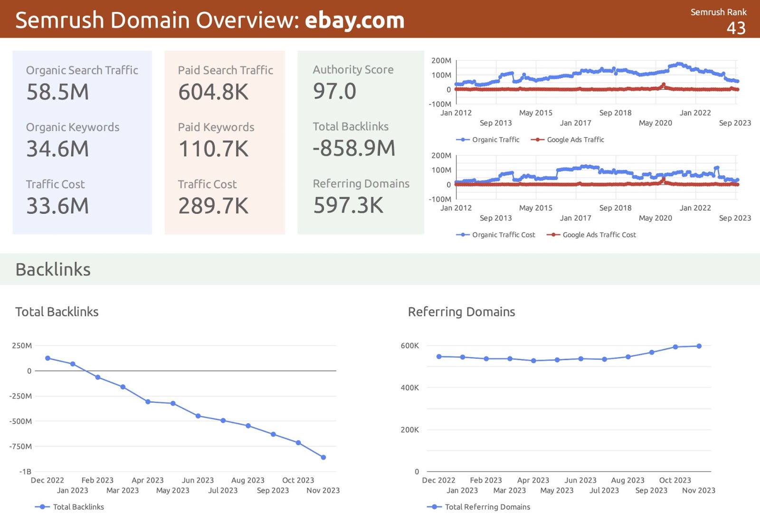The width and height of the screenshot is (760, 532).
Task: Click the Backlinks section header
Action: pos(53,269)
